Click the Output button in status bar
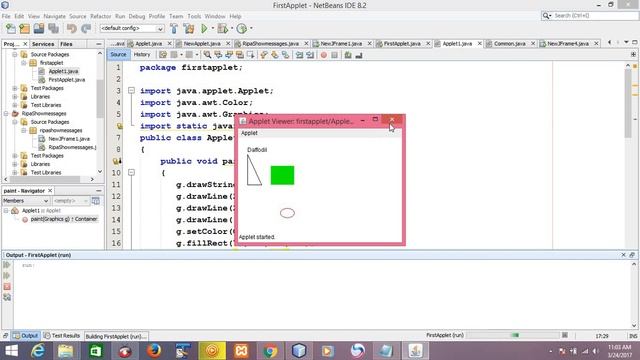The height and width of the screenshot is (360, 640). point(26,336)
